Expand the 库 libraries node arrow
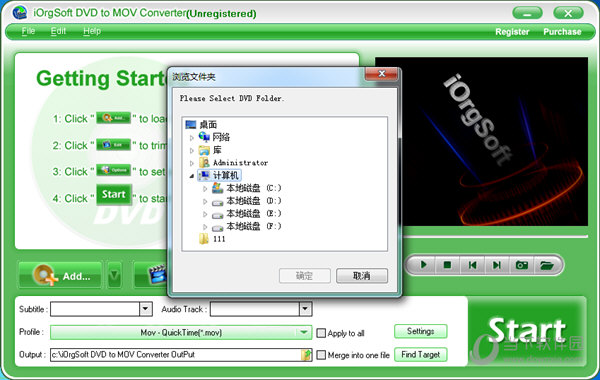Image resolution: width=600 pixels, height=380 pixels. coord(192,150)
